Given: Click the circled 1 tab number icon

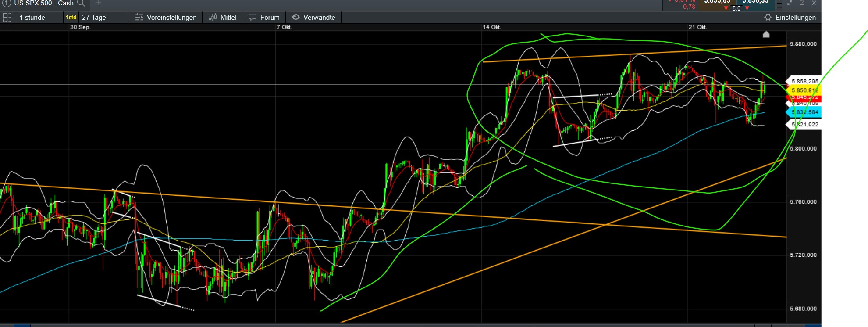Looking at the screenshot, I should point(7,3).
